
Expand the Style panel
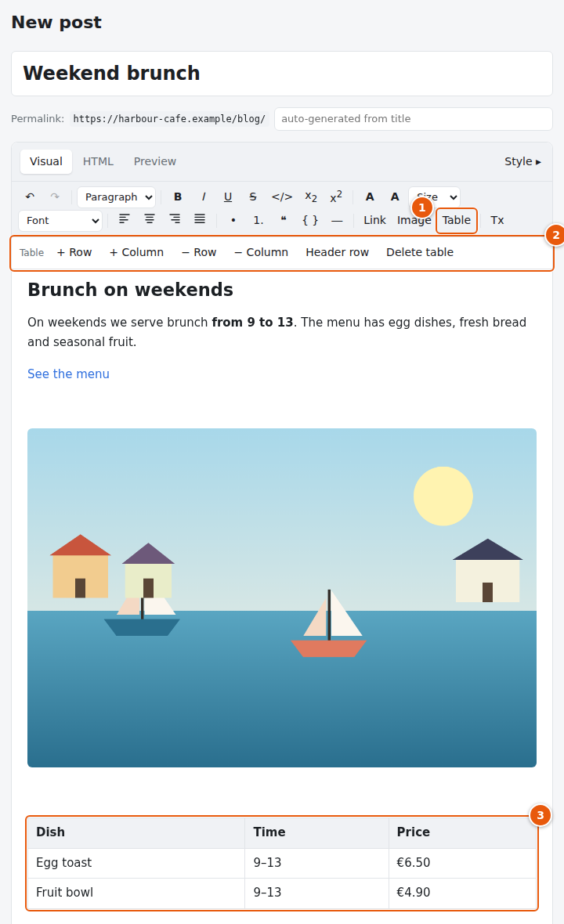point(522,161)
